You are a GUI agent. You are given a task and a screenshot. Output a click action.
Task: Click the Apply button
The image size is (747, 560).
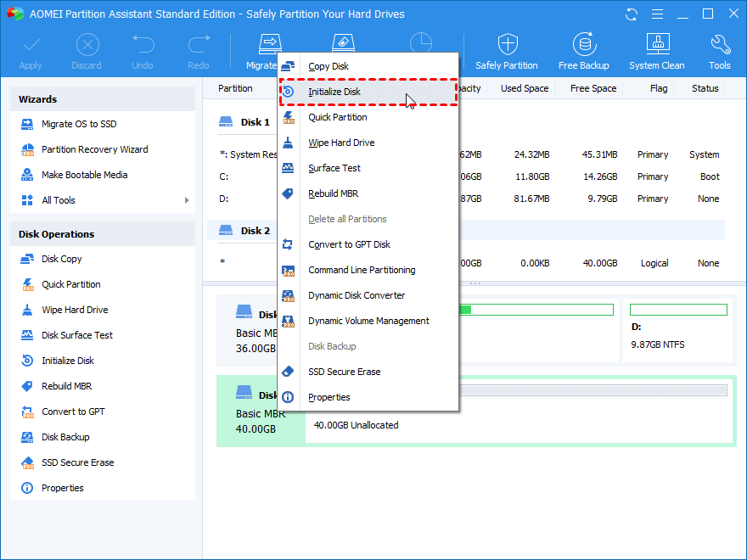(x=31, y=51)
